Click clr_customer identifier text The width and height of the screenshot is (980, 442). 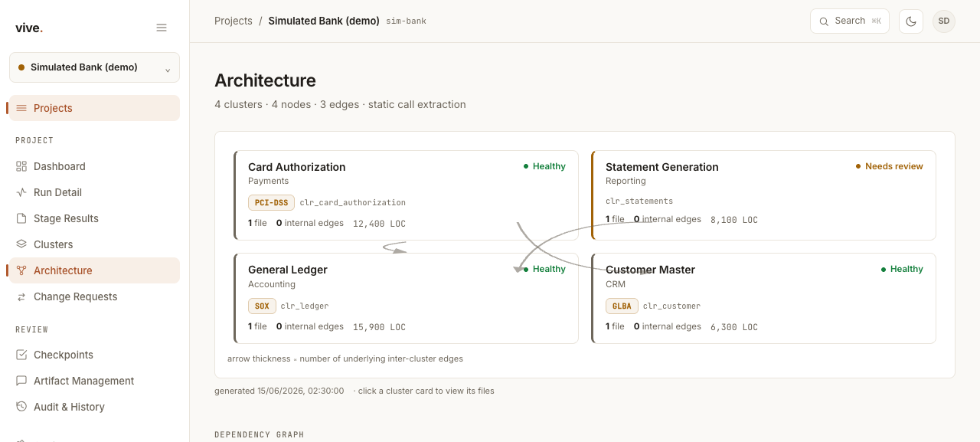[x=671, y=306]
